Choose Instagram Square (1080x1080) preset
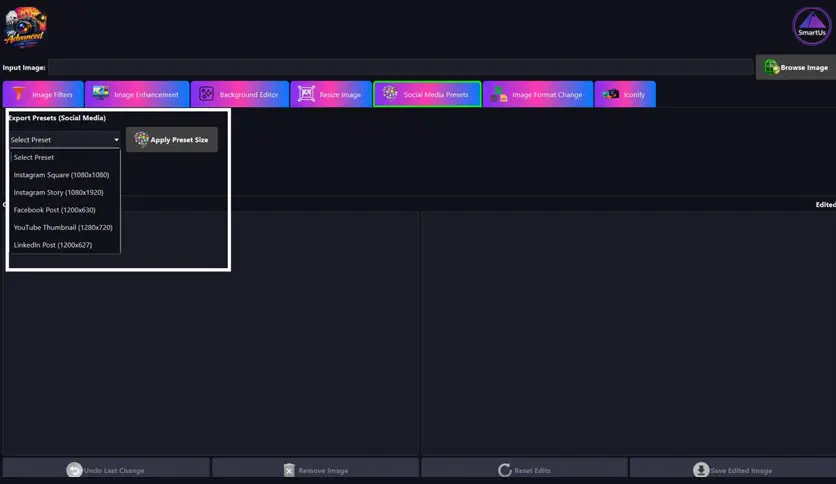The height and width of the screenshot is (484, 836). (65, 175)
